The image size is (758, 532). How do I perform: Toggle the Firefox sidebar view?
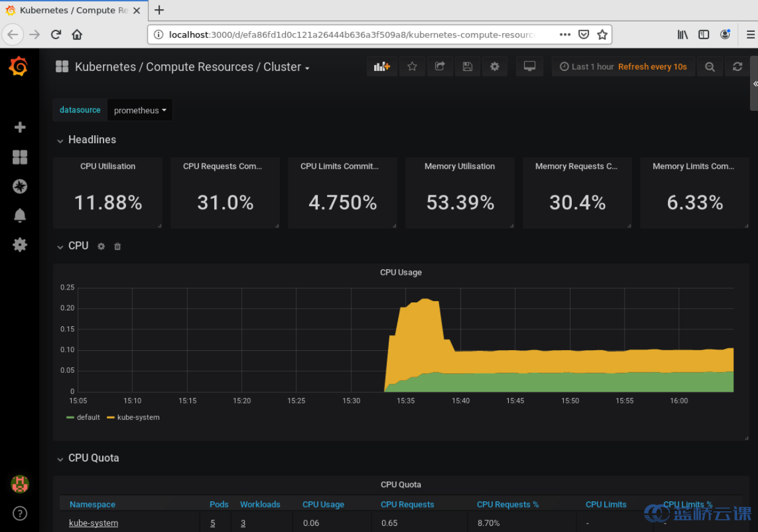point(704,34)
